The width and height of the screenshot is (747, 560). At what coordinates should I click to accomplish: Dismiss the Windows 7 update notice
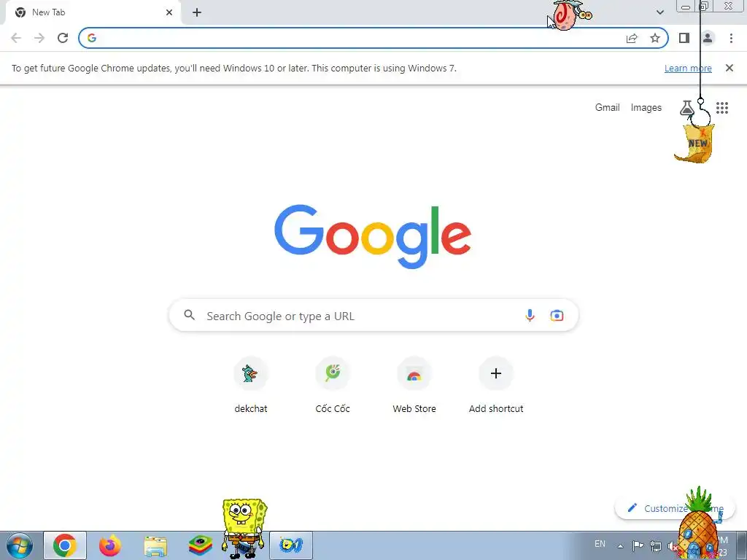tap(729, 68)
